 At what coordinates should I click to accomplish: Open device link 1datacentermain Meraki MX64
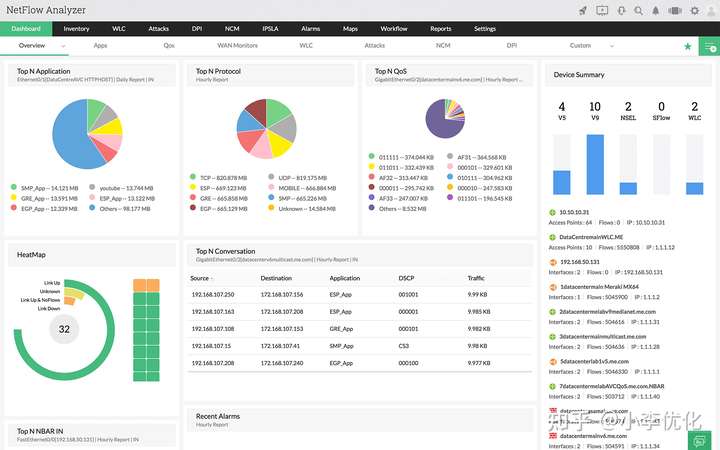pos(599,287)
